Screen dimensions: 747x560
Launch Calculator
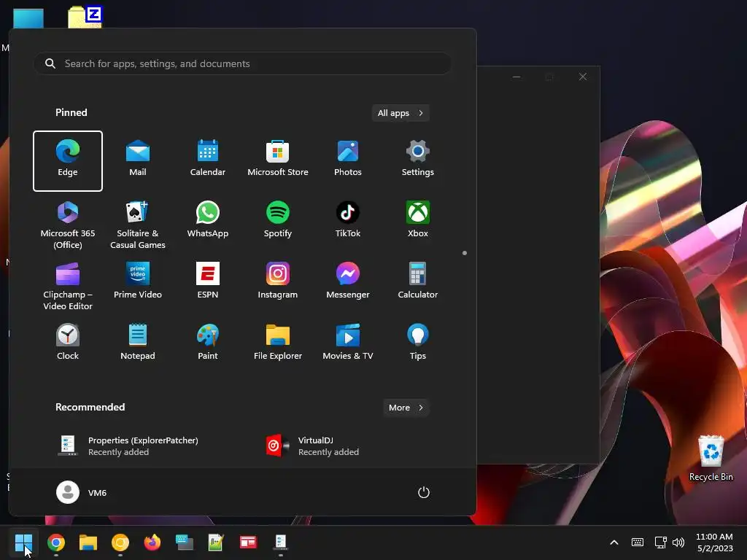(418, 282)
